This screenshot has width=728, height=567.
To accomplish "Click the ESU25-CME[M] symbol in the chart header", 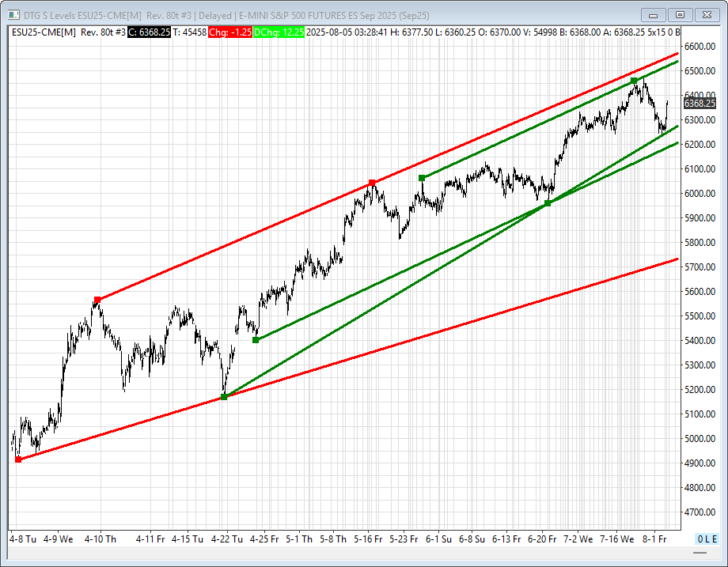I will click(44, 32).
